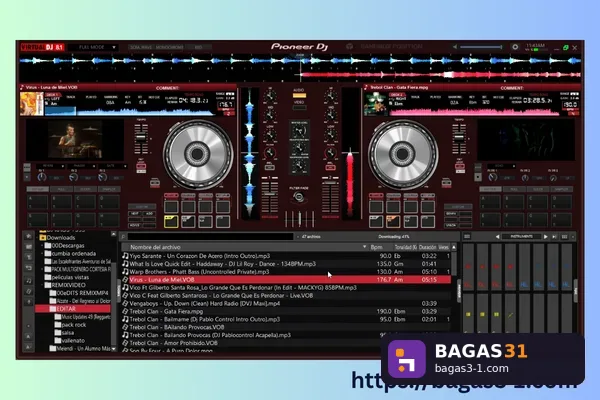The width and height of the screenshot is (600, 400).
Task: Select the left deck SLICER pad tab
Action: (85, 189)
